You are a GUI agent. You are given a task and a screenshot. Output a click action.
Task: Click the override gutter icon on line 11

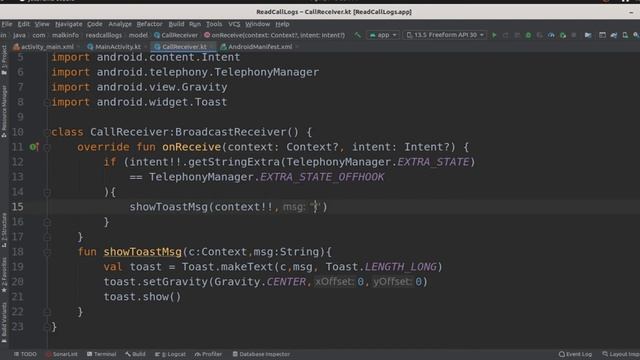tap(34, 147)
